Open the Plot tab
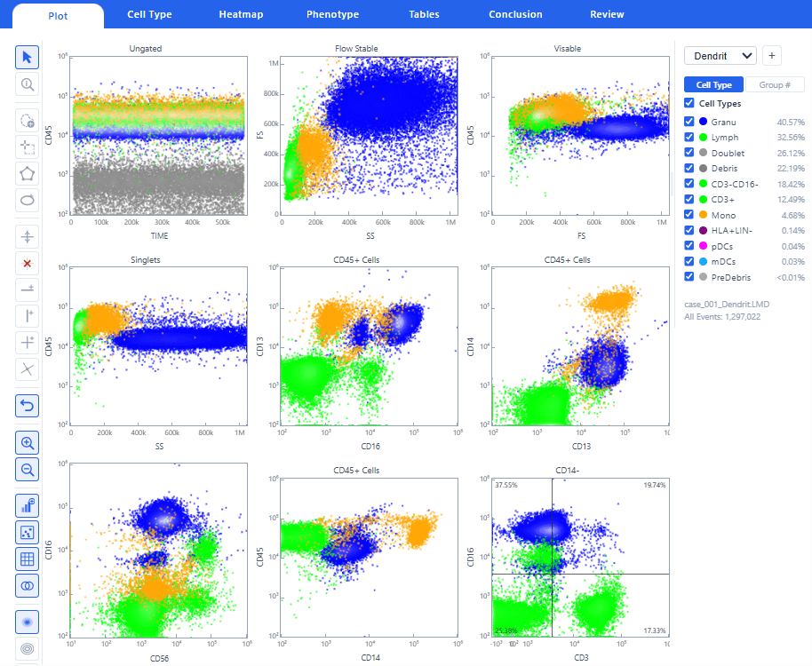The width and height of the screenshot is (812, 666). pyautogui.click(x=58, y=16)
